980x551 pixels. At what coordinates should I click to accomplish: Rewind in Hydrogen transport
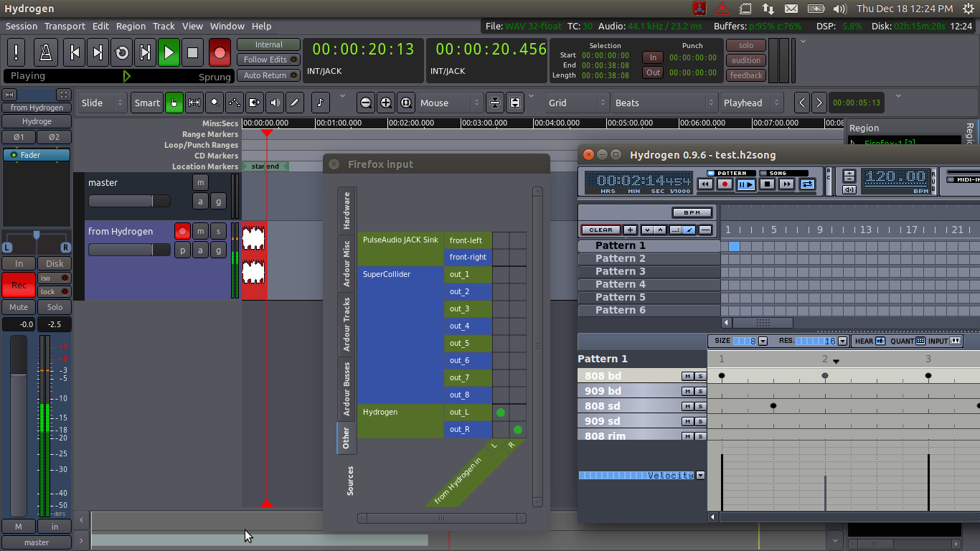click(705, 184)
